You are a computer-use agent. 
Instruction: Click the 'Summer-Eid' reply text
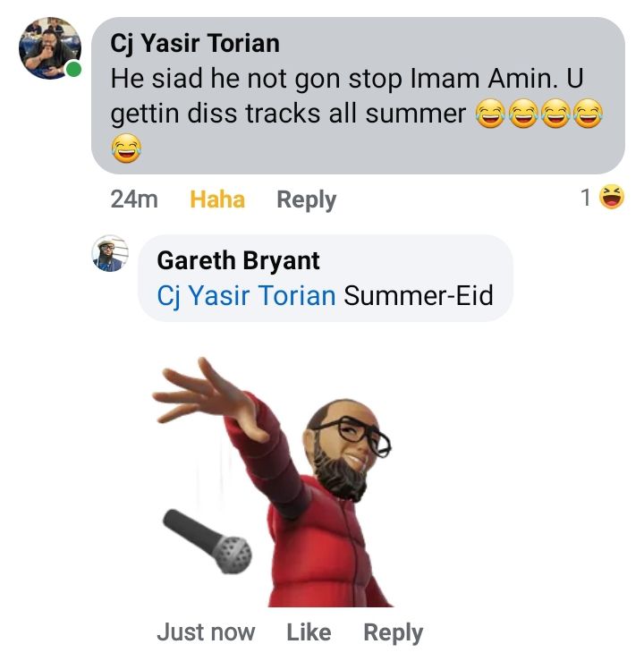click(x=419, y=295)
